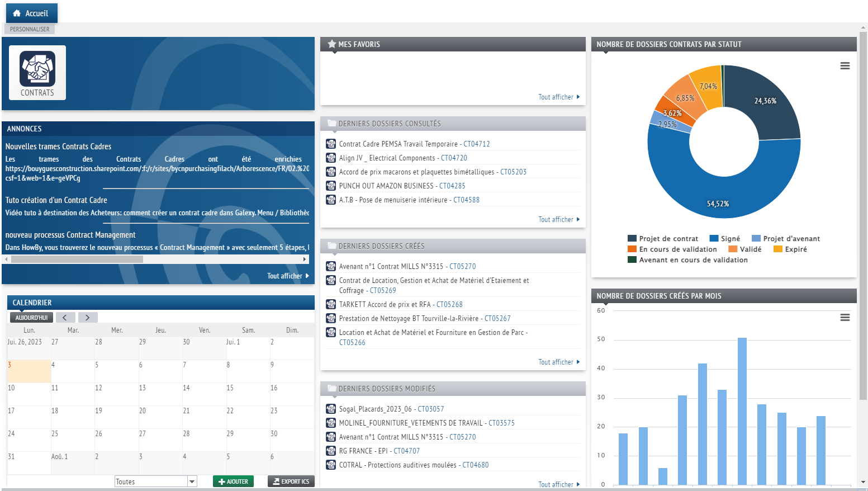The width and height of the screenshot is (868, 491).
Task: Open bar chart hamburger menu
Action: point(845,318)
